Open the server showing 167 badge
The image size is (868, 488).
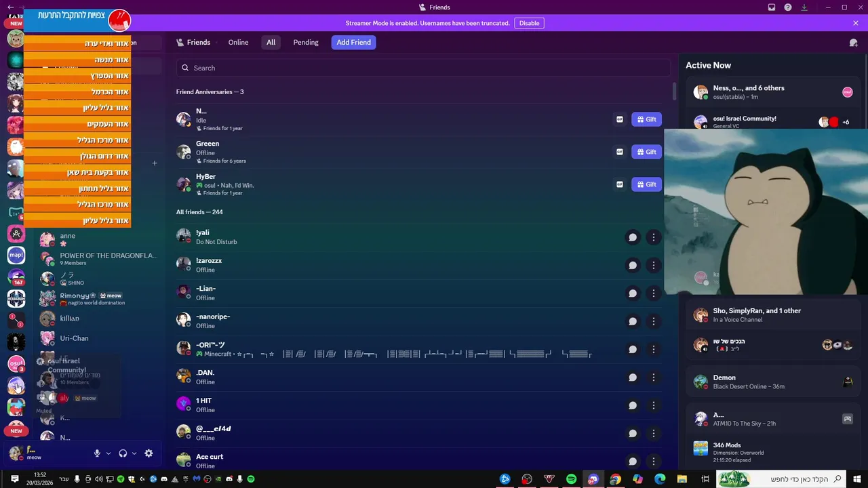pyautogui.click(x=16, y=277)
